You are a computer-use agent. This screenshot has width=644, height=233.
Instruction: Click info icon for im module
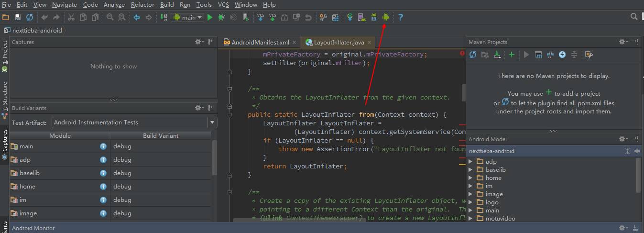(x=103, y=200)
